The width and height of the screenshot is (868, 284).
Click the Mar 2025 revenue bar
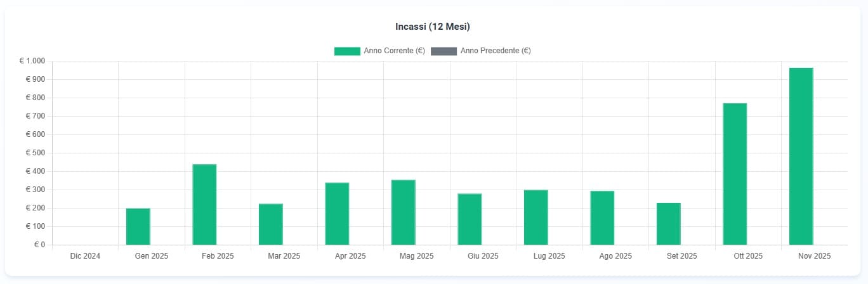pos(271,224)
